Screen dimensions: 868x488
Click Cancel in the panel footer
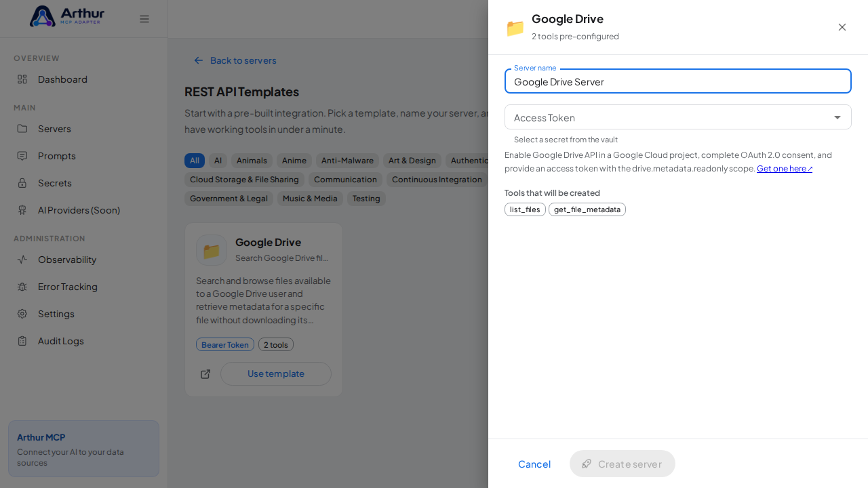coord(534,464)
